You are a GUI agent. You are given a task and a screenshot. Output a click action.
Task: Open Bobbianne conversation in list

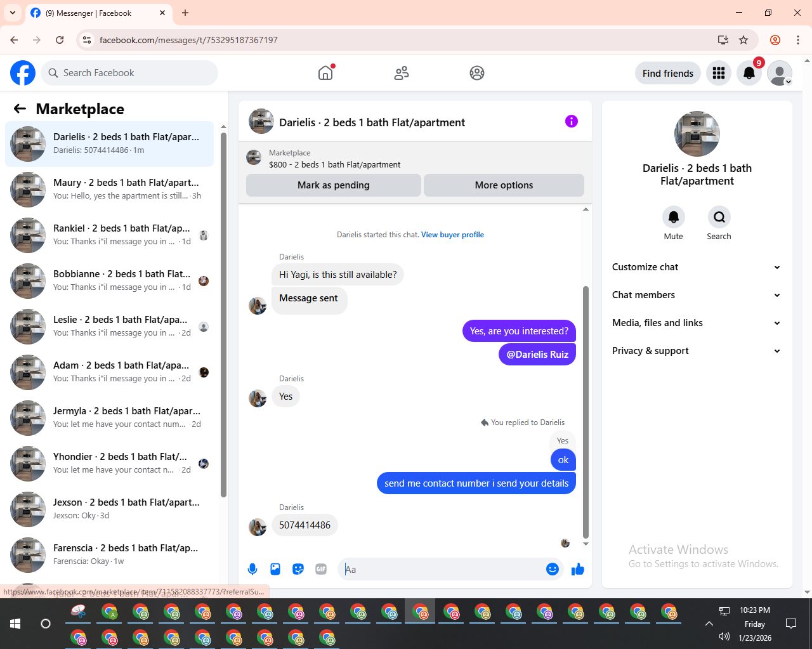(x=109, y=281)
